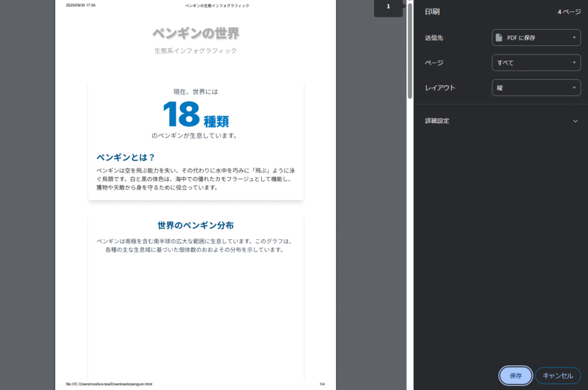Click the 2025/09/30 timestamp in page header

[80, 5]
